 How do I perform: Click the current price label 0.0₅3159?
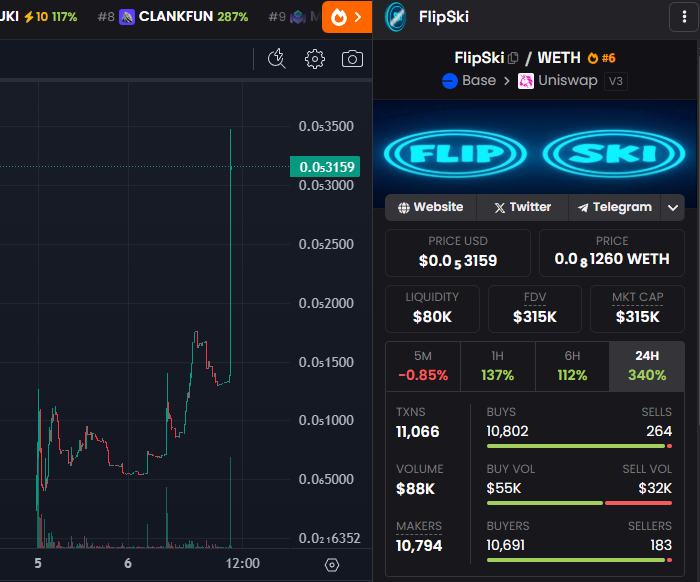[325, 167]
